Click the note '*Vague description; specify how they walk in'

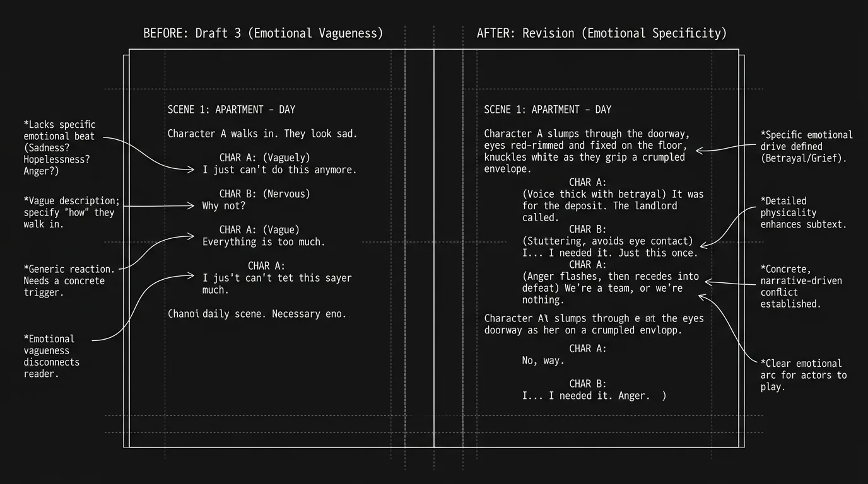pos(71,212)
